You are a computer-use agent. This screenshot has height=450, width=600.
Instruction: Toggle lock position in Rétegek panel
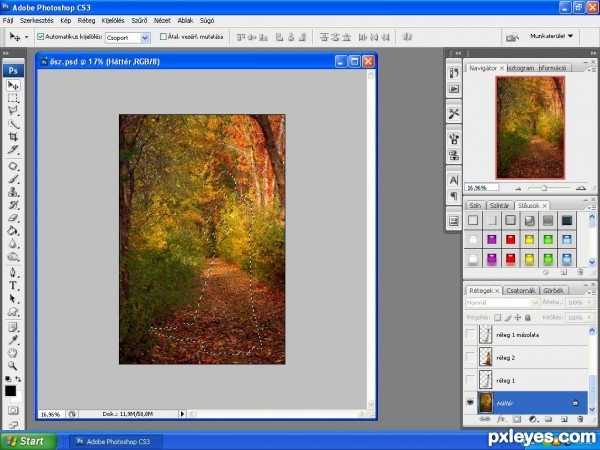click(518, 317)
